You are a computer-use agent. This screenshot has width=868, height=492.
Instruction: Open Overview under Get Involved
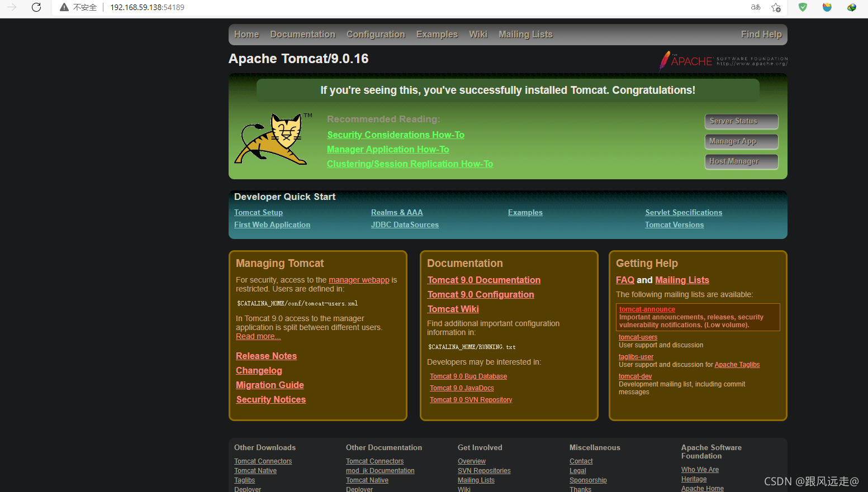pyautogui.click(x=472, y=461)
